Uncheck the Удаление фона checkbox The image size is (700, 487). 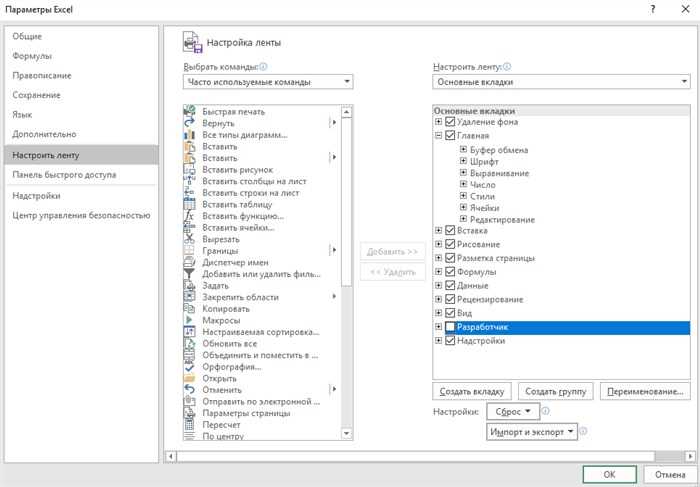[x=450, y=122]
